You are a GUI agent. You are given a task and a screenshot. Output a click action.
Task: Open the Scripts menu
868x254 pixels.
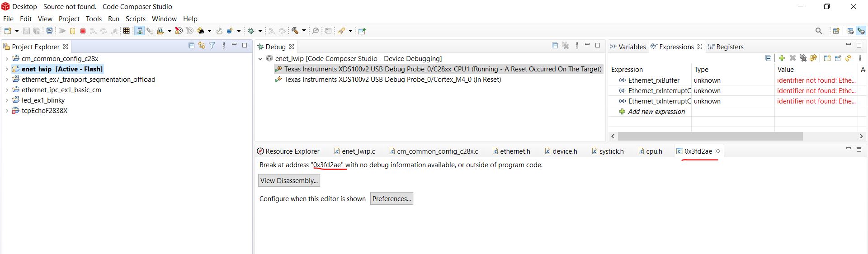[135, 19]
